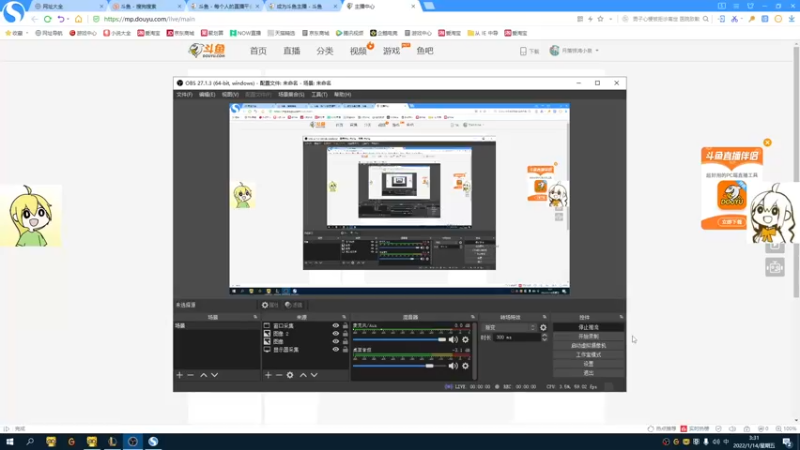Viewport: 800px width, 450px height.
Task: Pop out the 场景 dock panel icon
Action: click(x=256, y=317)
